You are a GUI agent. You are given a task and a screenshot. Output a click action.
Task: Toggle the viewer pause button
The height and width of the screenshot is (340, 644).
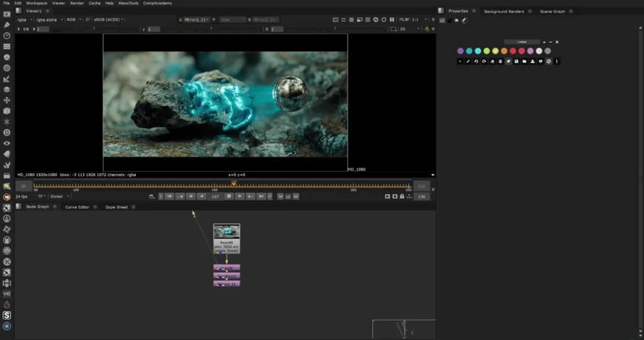tap(392, 20)
